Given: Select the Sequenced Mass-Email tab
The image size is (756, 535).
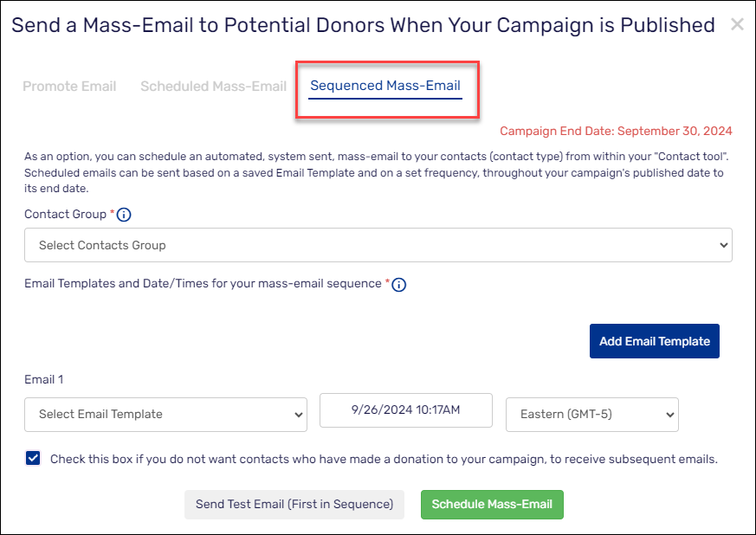Looking at the screenshot, I should (385, 86).
